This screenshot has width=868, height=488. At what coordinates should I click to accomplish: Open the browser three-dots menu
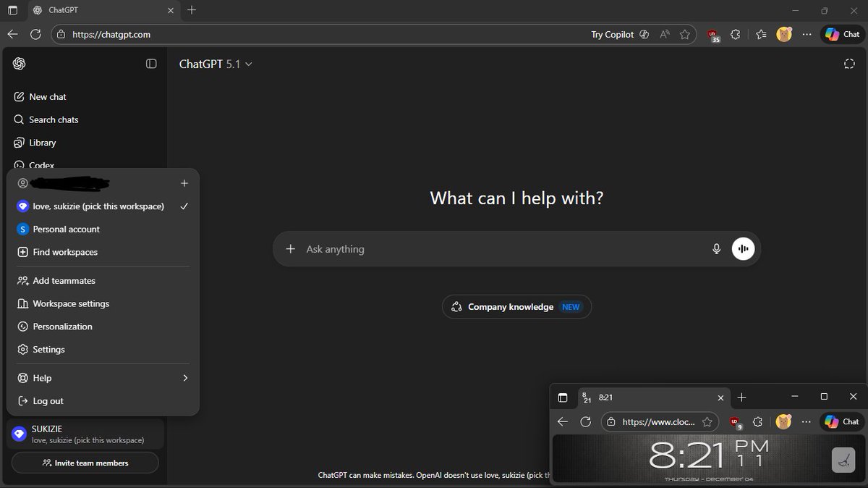point(807,34)
